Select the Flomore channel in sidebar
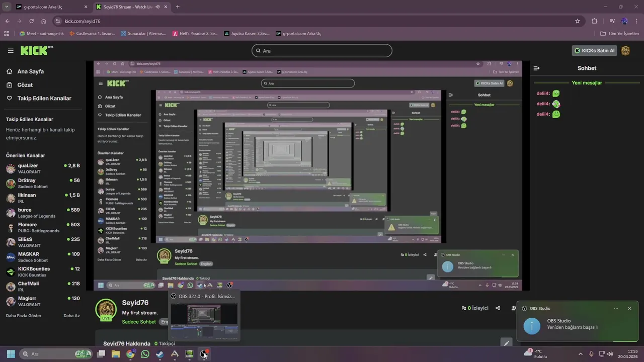Screen dimensions: 644x362 (43, 227)
